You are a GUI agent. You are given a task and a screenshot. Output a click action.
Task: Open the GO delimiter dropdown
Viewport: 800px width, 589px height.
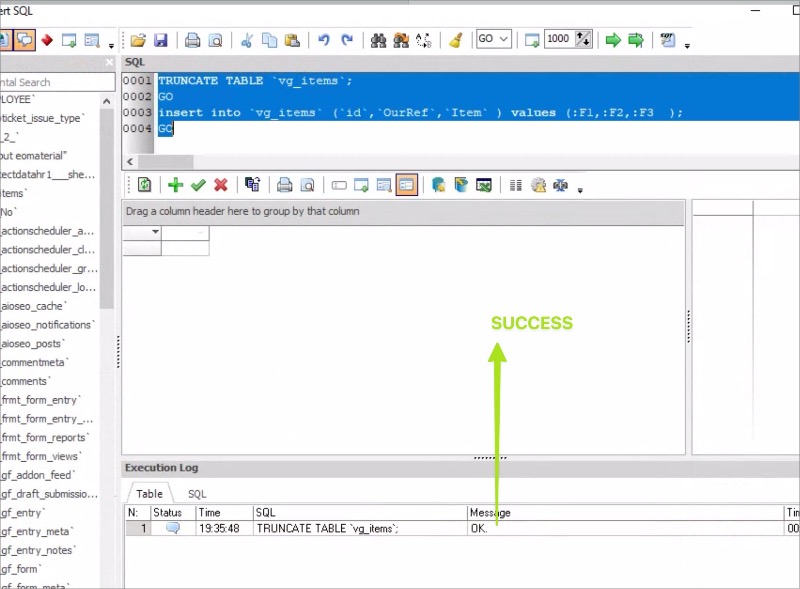tap(494, 39)
